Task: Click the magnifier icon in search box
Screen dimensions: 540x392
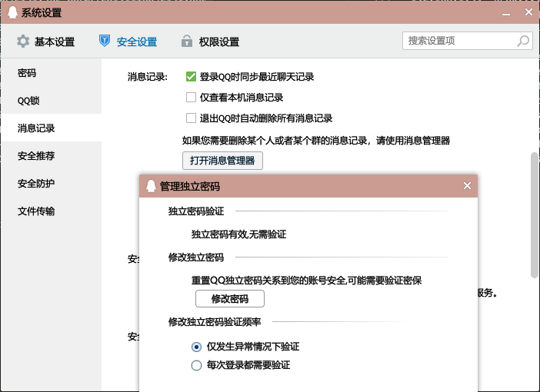Action: (x=523, y=41)
